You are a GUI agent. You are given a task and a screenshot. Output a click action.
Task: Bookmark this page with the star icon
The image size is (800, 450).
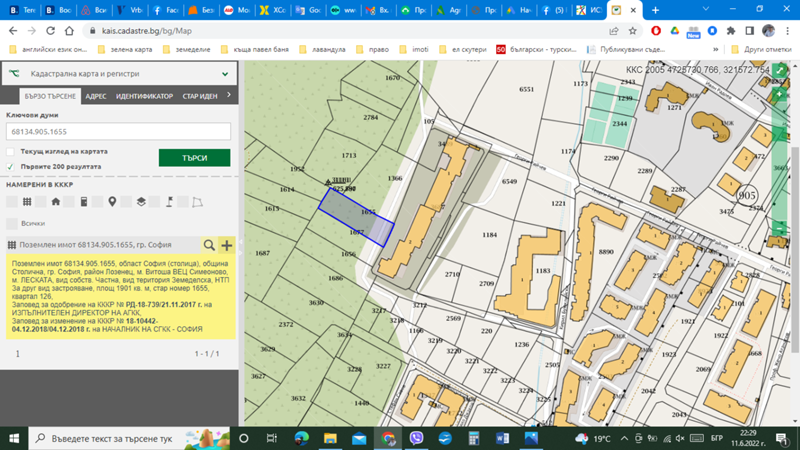[634, 31]
